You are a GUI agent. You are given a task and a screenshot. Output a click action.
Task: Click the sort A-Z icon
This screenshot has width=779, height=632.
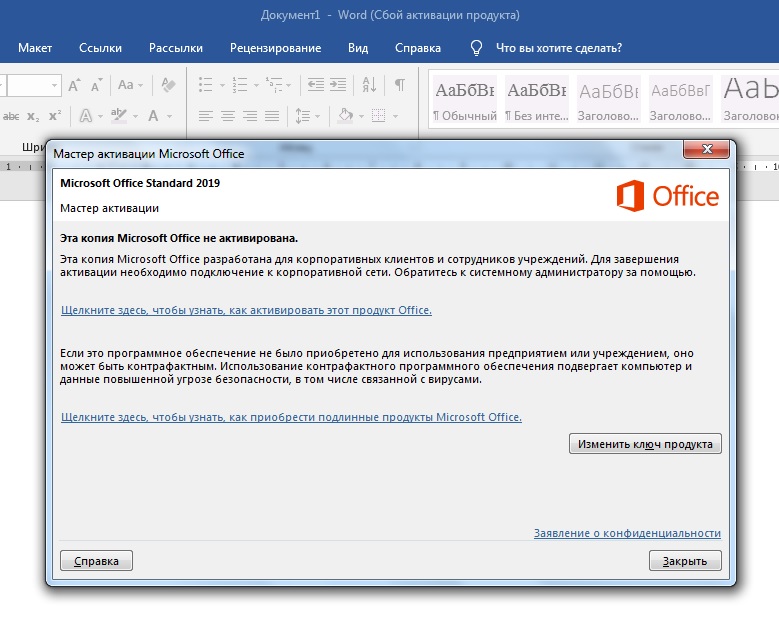[370, 85]
